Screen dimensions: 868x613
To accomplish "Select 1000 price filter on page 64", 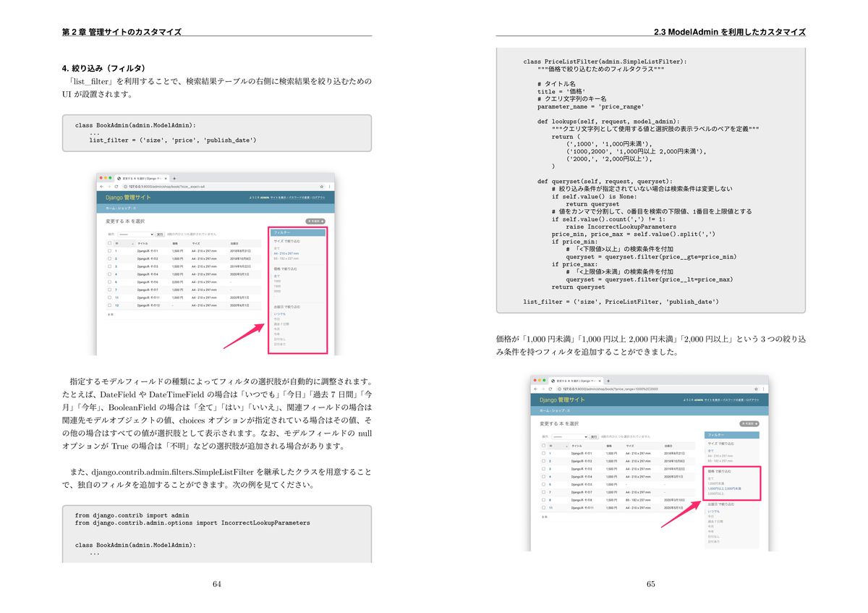I will coord(277,281).
